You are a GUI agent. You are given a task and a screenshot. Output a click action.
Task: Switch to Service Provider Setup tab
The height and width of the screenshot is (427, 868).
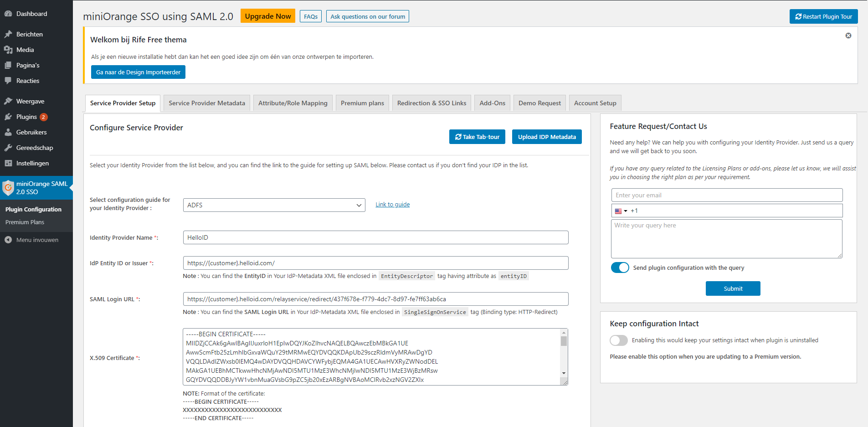click(x=123, y=103)
